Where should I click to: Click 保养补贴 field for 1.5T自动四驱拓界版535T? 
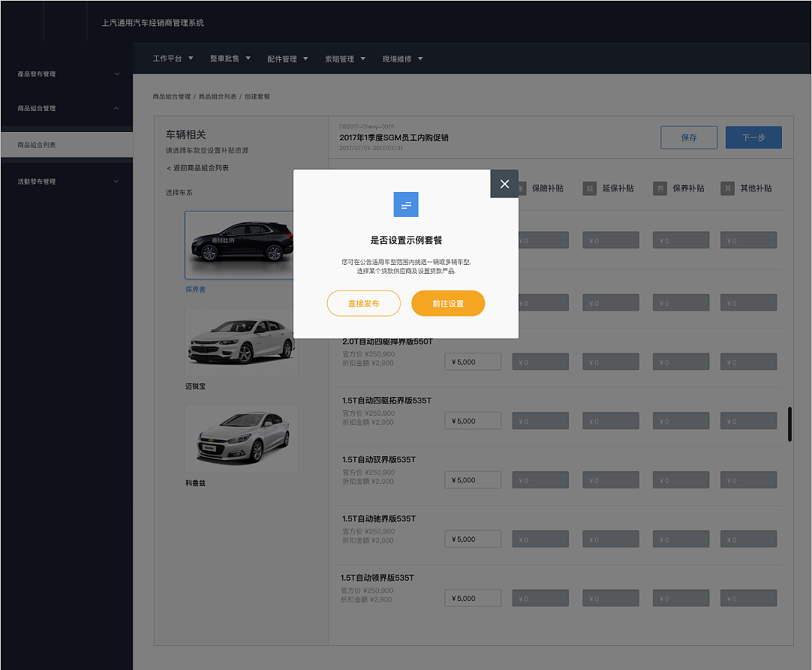tap(681, 421)
